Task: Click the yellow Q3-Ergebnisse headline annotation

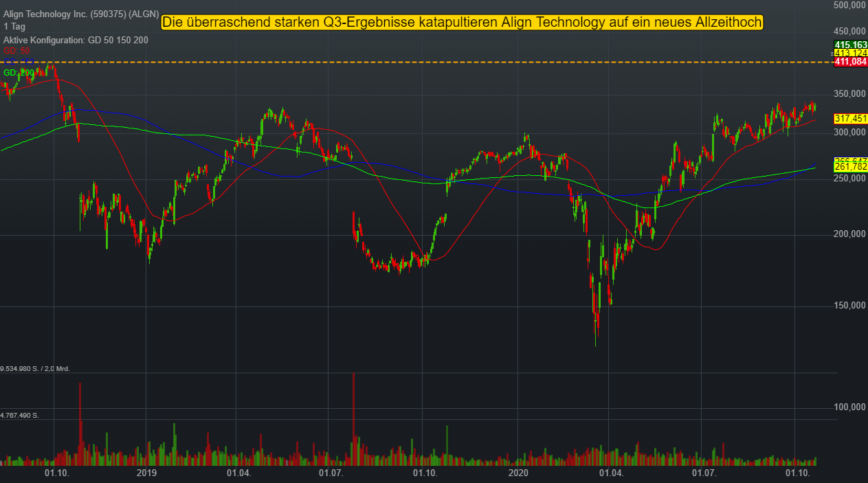Action: [463, 23]
